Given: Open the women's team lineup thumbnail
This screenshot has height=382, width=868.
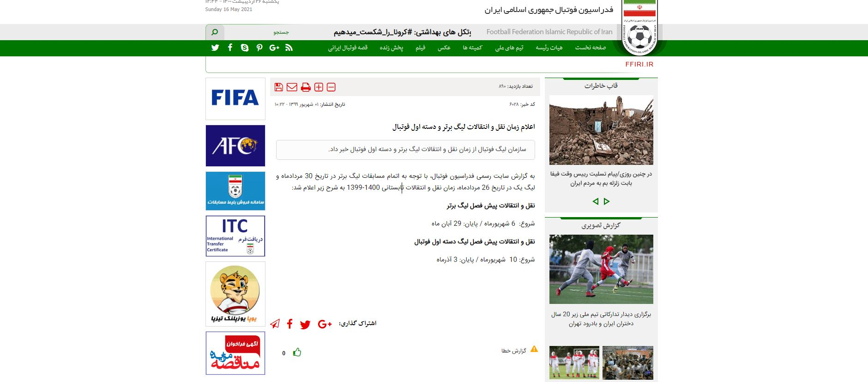Looking at the screenshot, I should tap(574, 363).
